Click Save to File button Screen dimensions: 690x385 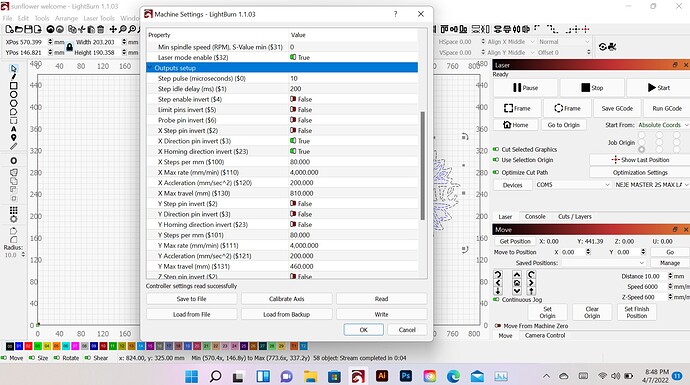(x=191, y=299)
